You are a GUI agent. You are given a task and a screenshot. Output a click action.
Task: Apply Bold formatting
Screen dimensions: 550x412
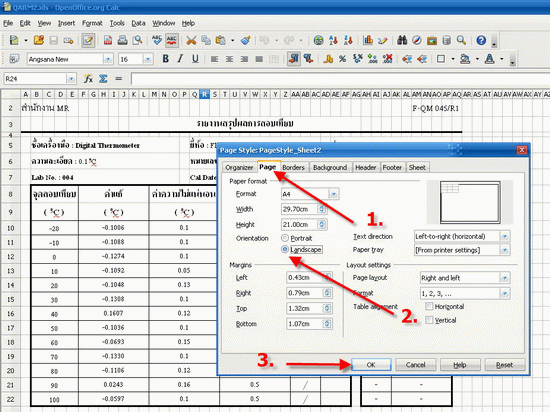click(x=166, y=59)
